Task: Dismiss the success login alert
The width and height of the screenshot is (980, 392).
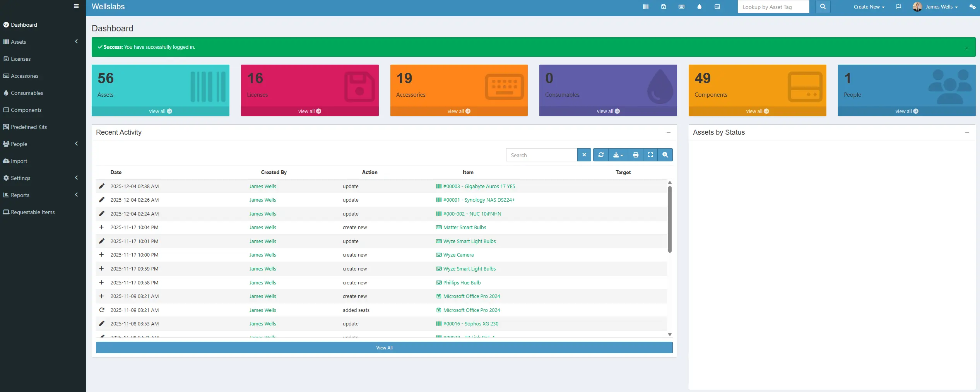Action: tap(966, 48)
